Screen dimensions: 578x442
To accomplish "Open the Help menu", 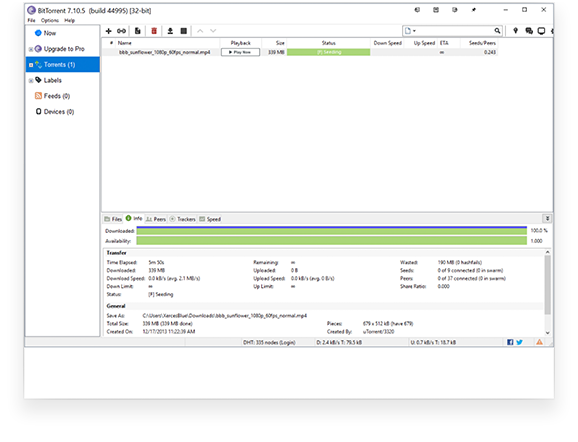I will point(69,20).
